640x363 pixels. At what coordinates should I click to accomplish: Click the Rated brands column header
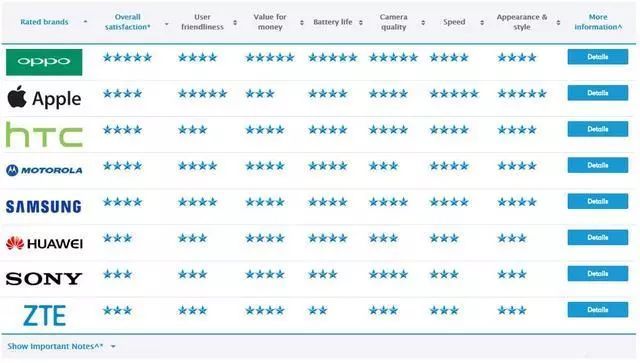point(44,22)
